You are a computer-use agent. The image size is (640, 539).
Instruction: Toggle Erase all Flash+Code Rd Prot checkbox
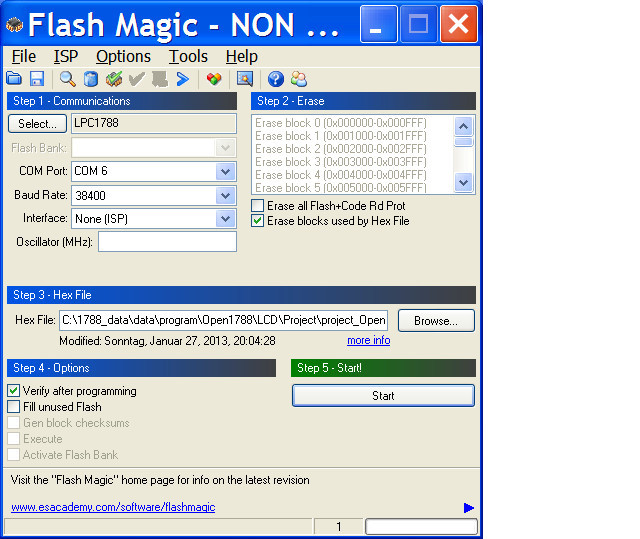(257, 206)
